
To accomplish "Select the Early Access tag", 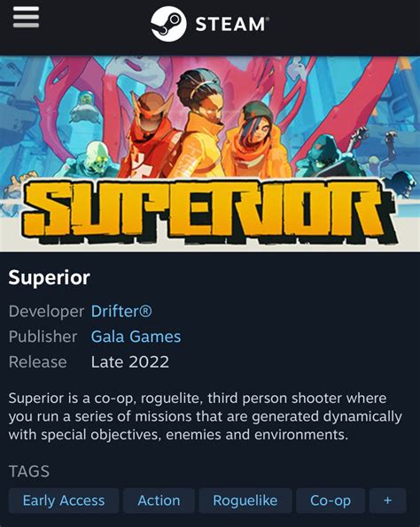I will click(x=64, y=500).
